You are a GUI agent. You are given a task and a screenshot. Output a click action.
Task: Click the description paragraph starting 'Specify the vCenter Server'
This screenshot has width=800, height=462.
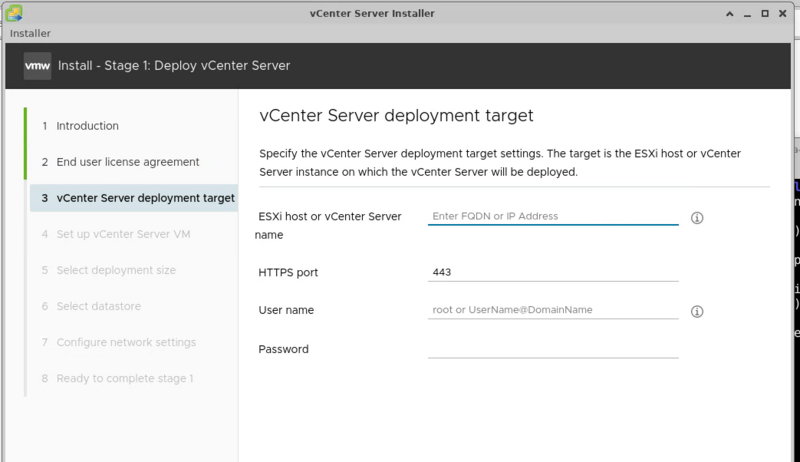pyautogui.click(x=500, y=163)
